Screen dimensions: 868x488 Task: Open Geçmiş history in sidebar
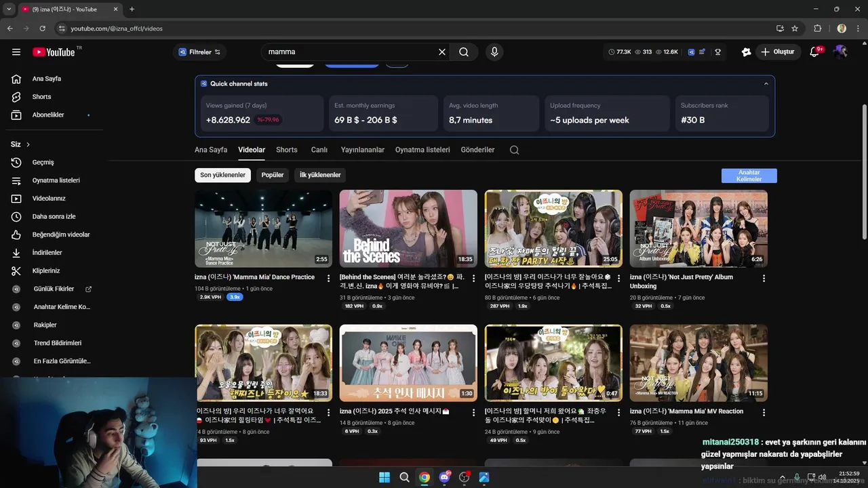tap(43, 163)
